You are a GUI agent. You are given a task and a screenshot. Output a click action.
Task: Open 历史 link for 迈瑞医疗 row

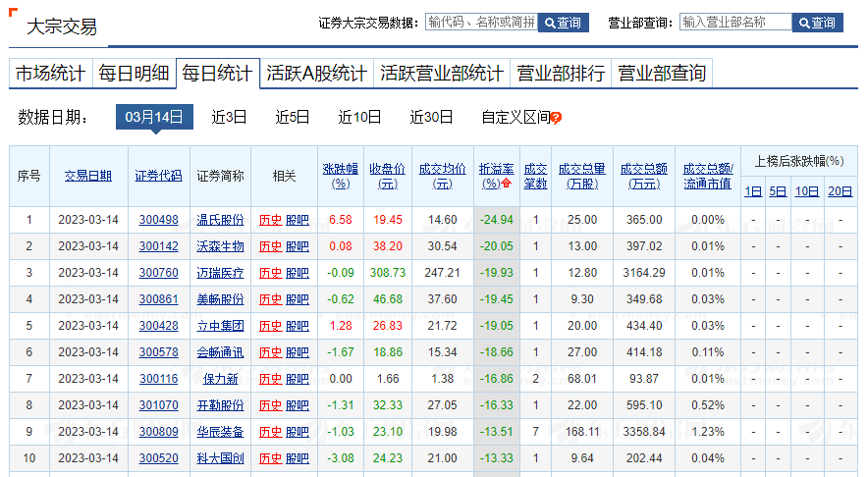(x=269, y=273)
